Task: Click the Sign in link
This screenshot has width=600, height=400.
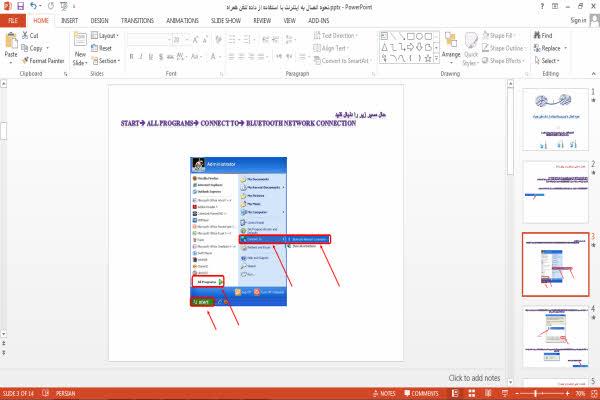Action: pos(578,20)
